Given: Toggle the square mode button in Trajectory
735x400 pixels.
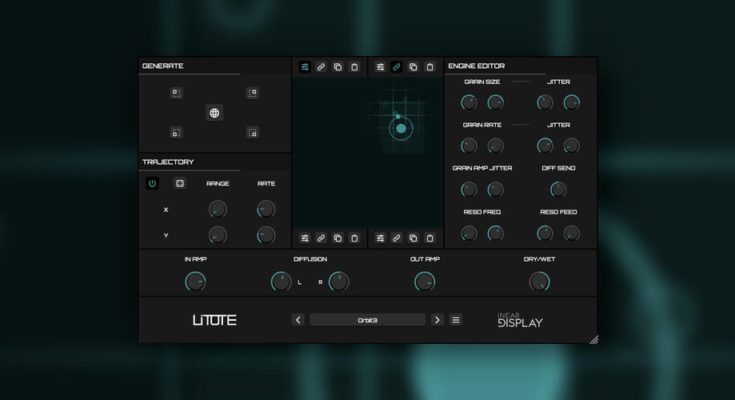Looking at the screenshot, I should pos(180,183).
